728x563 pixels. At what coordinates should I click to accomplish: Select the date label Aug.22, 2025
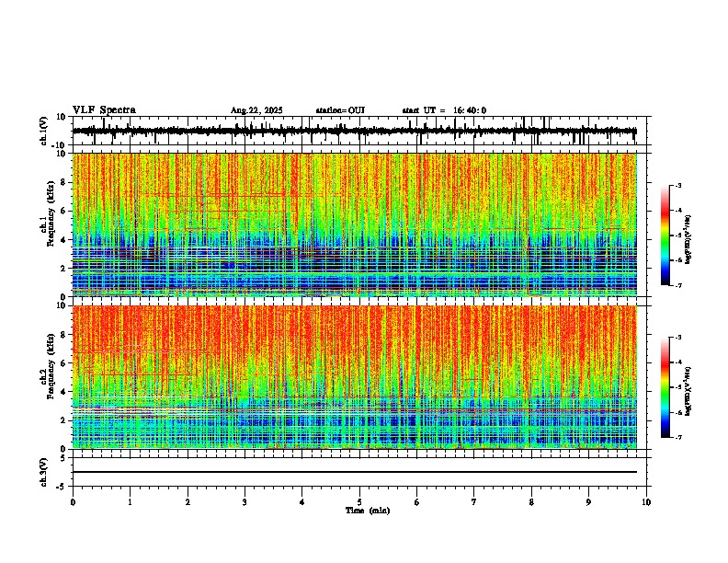point(256,110)
